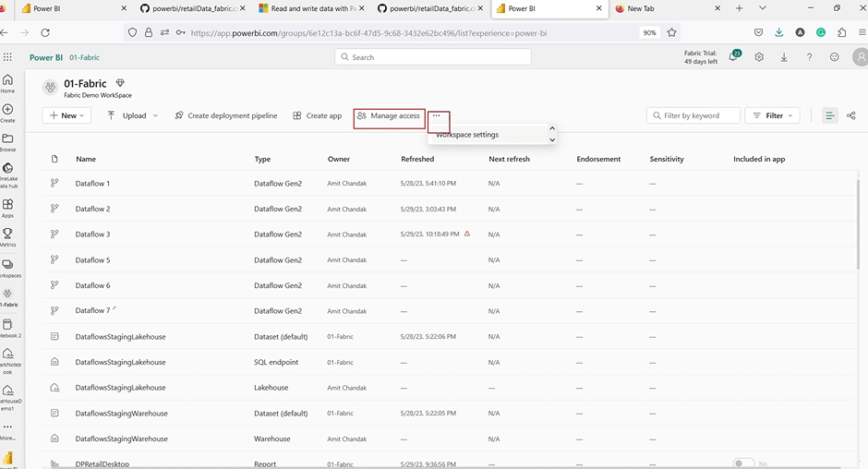The image size is (868, 469).
Task: Open the Filter dropdown
Action: (772, 115)
